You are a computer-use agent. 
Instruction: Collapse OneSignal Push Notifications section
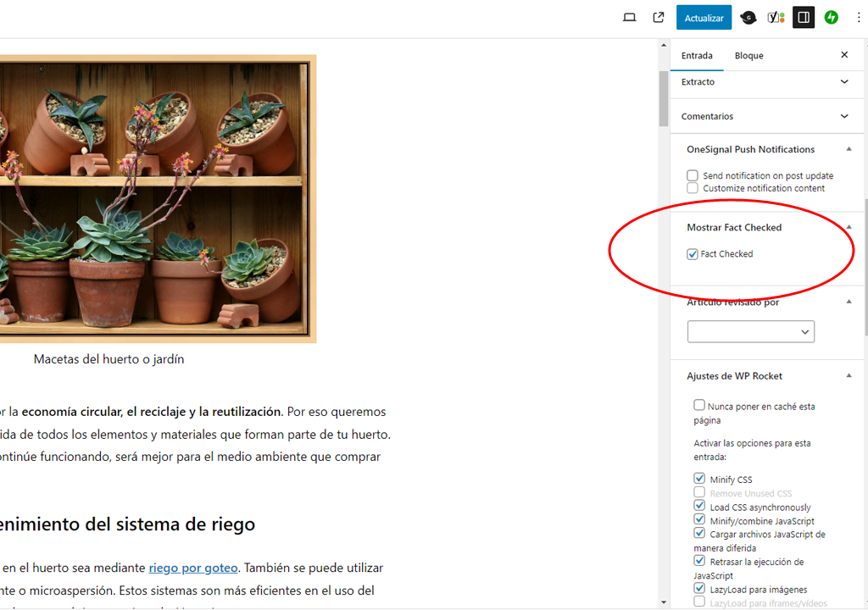(849, 149)
